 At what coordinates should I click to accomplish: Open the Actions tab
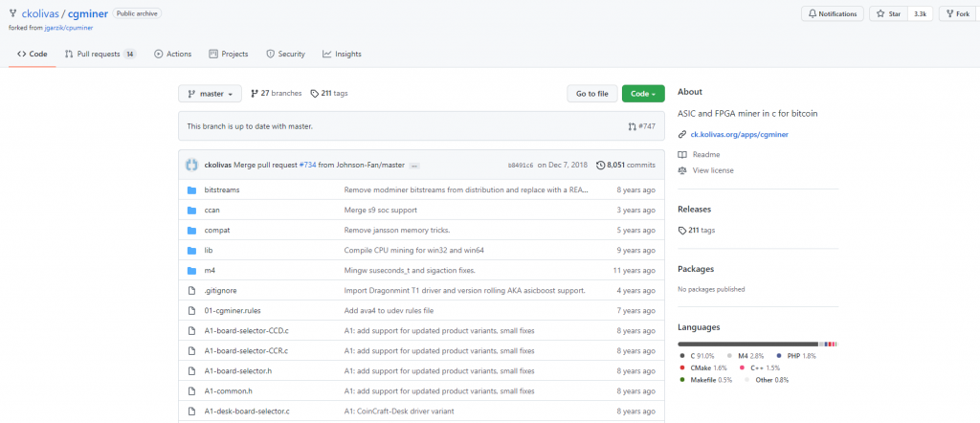(173, 55)
